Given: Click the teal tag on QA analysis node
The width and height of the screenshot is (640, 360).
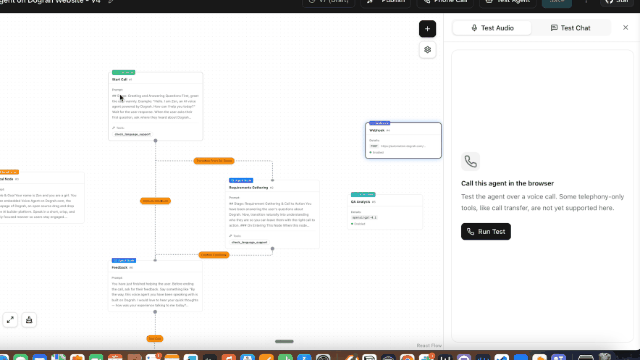Looking at the screenshot, I should pyautogui.click(x=363, y=195).
